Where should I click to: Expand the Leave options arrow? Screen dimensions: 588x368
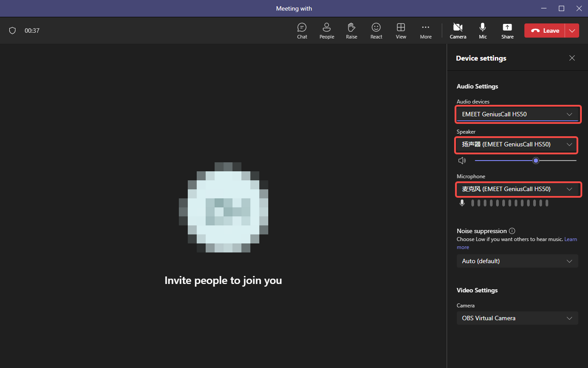[572, 31]
